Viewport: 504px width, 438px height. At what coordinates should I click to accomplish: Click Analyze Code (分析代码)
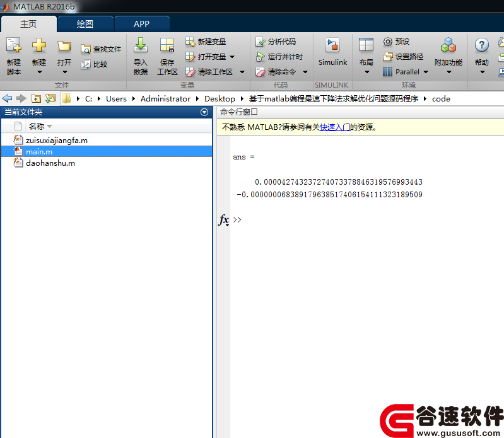[276, 42]
